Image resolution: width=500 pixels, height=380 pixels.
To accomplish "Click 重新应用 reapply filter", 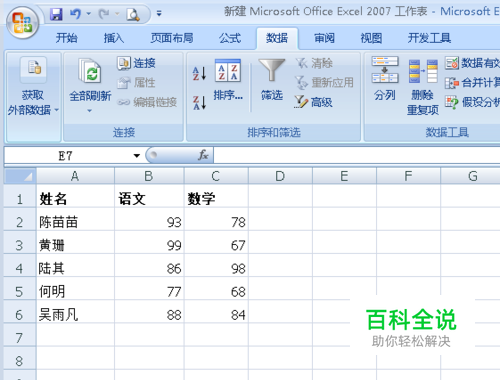I will (324, 82).
